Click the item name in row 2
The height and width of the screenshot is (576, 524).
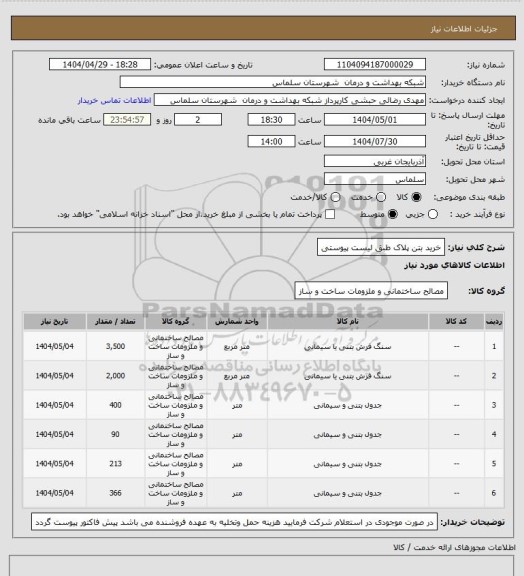tap(348, 376)
